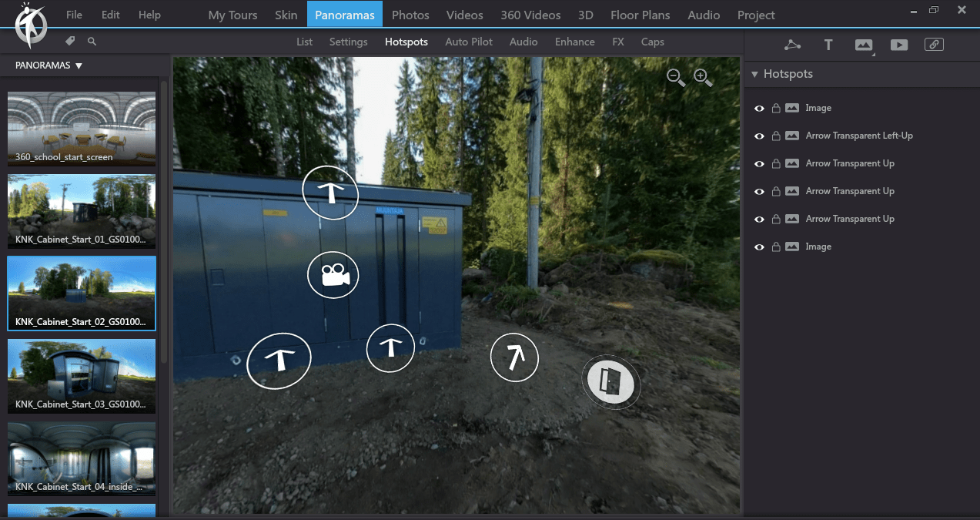This screenshot has width=980, height=520.
Task: Select the List sub-tab
Action: (305, 42)
